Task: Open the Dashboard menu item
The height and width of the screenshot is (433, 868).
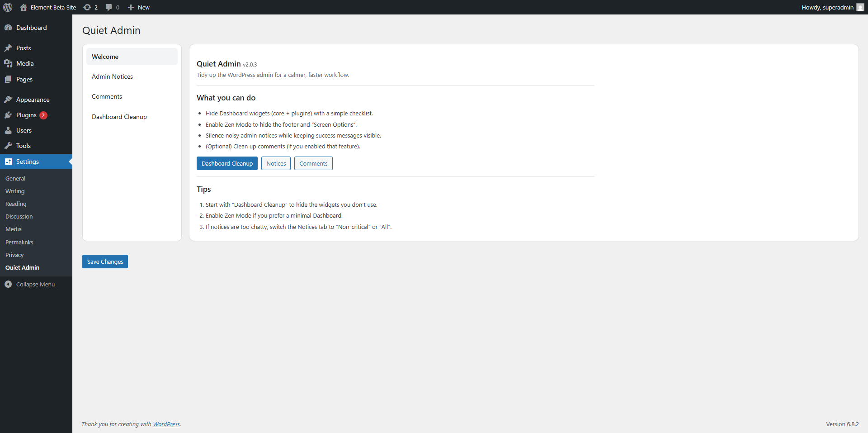Action: tap(36, 28)
